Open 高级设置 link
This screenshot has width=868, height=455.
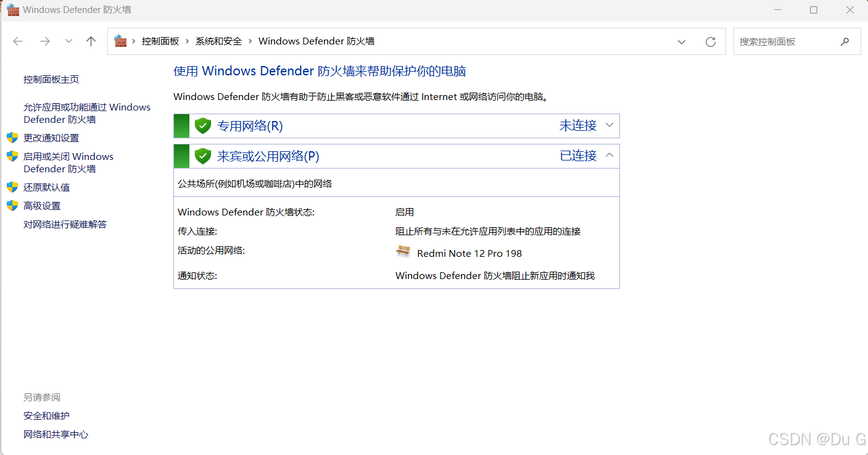(42, 206)
